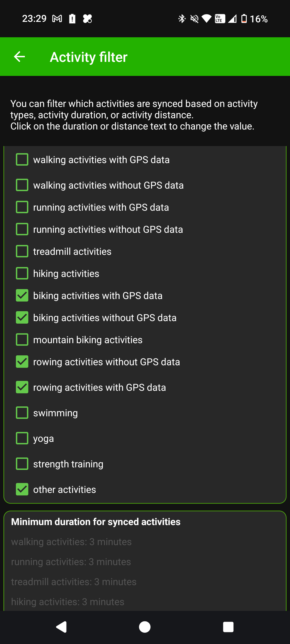The height and width of the screenshot is (644, 290).
Task: Tap the back arrow in header
Action: point(19,57)
